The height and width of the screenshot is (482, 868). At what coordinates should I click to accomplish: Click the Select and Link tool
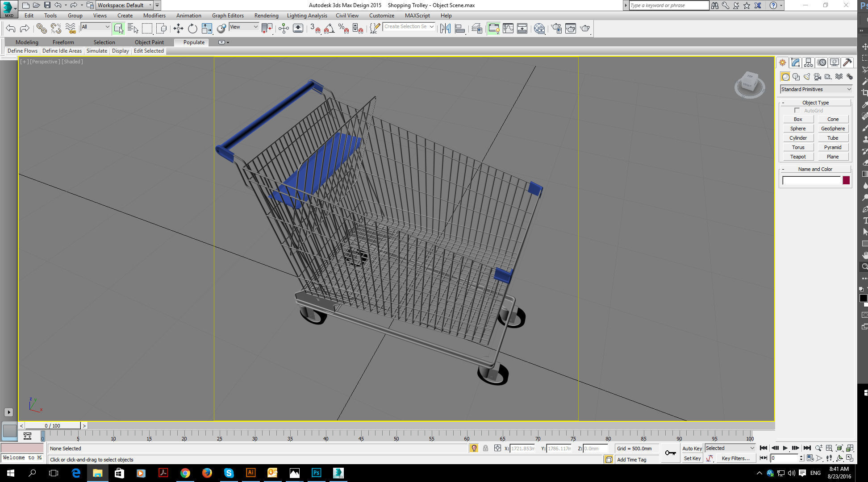click(41, 29)
